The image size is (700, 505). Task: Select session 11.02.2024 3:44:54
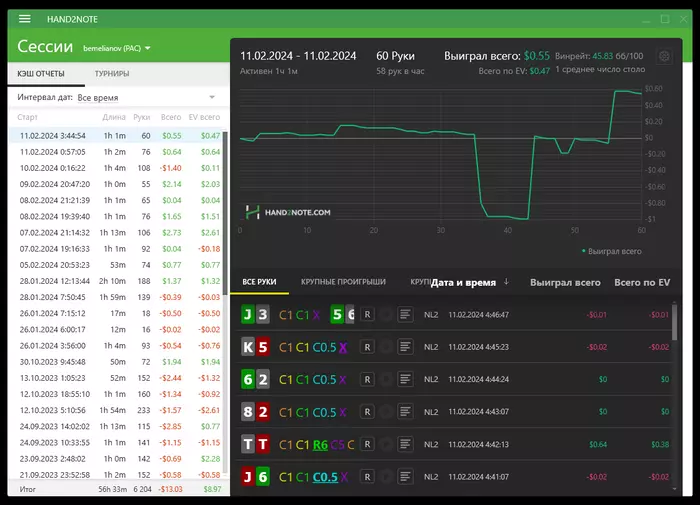[115, 136]
